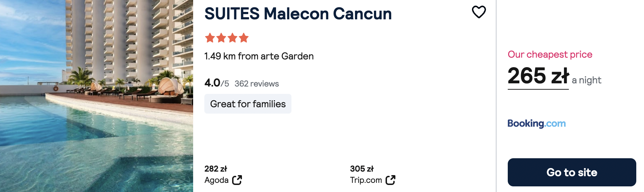Select the 282 zł Agoda price
Image resolution: width=644 pixels, height=192 pixels.
click(x=216, y=169)
